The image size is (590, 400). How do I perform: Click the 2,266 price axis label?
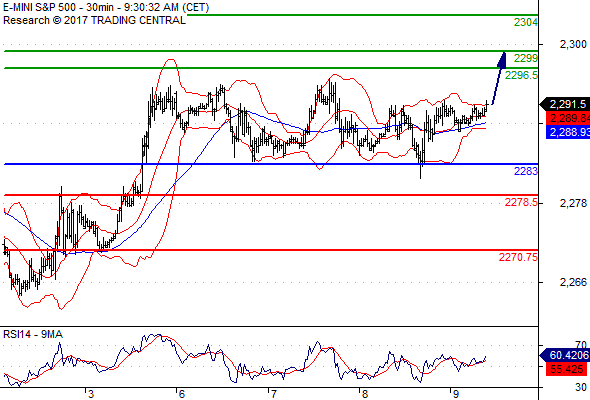(x=573, y=282)
